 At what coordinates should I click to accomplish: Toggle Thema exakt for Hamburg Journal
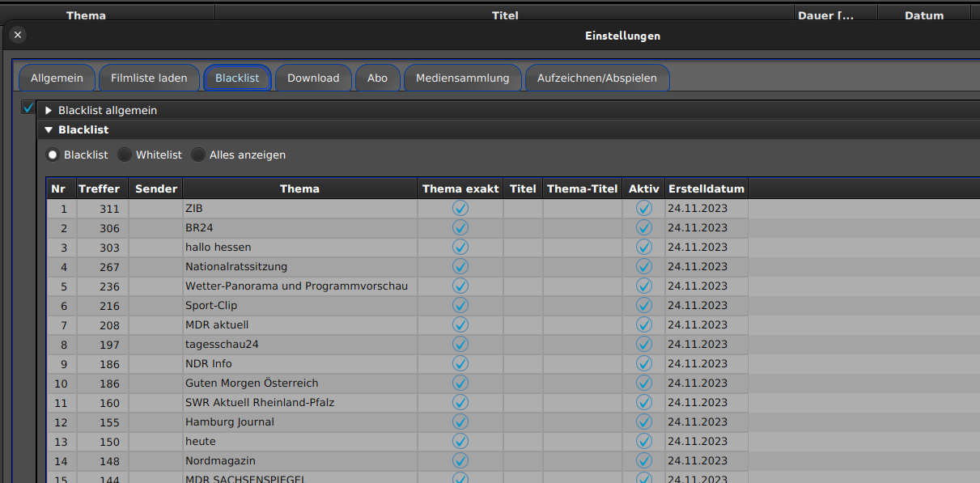point(460,422)
